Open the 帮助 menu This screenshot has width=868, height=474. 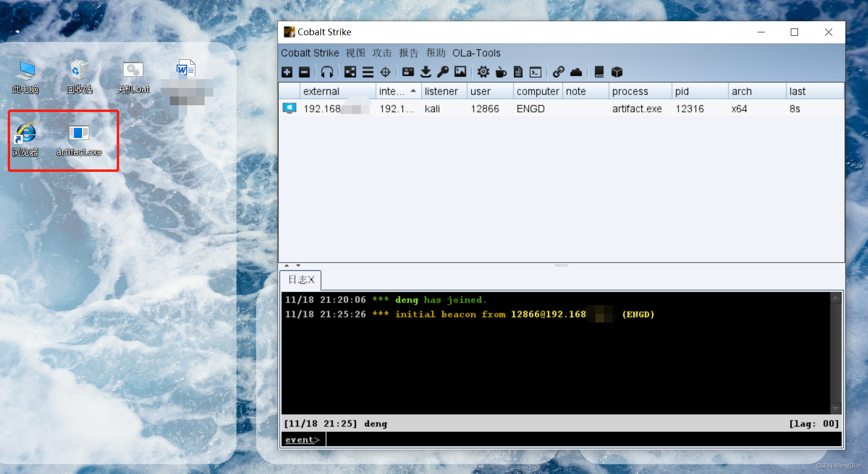(436, 53)
